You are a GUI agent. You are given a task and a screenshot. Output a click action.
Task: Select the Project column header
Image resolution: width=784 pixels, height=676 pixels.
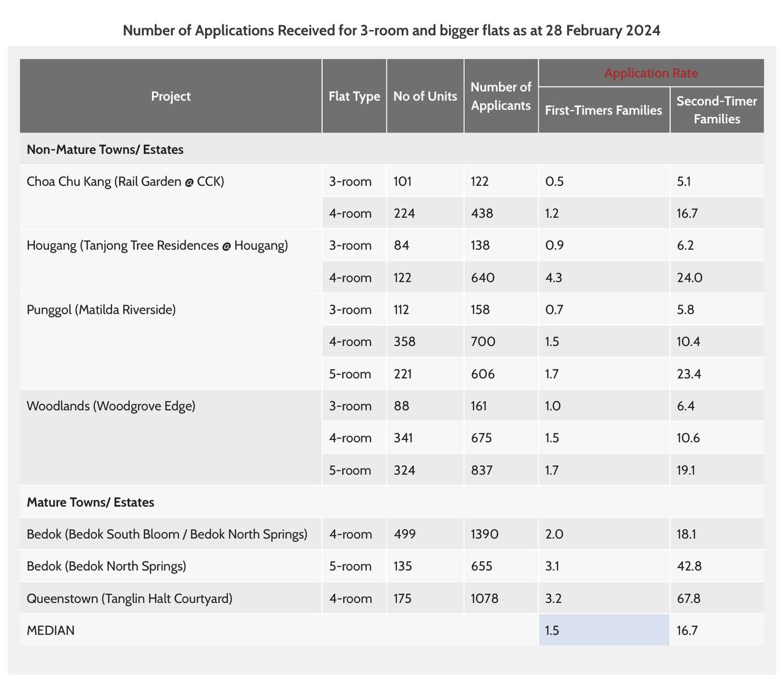click(171, 96)
